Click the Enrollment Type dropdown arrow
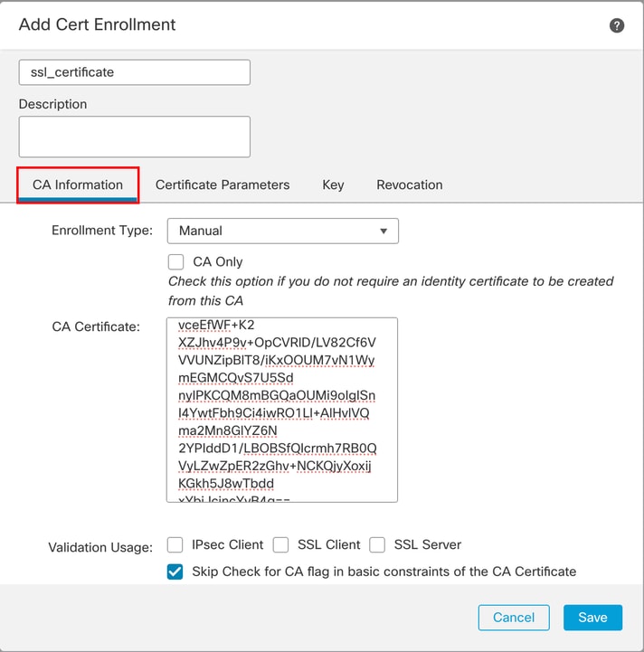The height and width of the screenshot is (652, 644). pyautogui.click(x=384, y=231)
